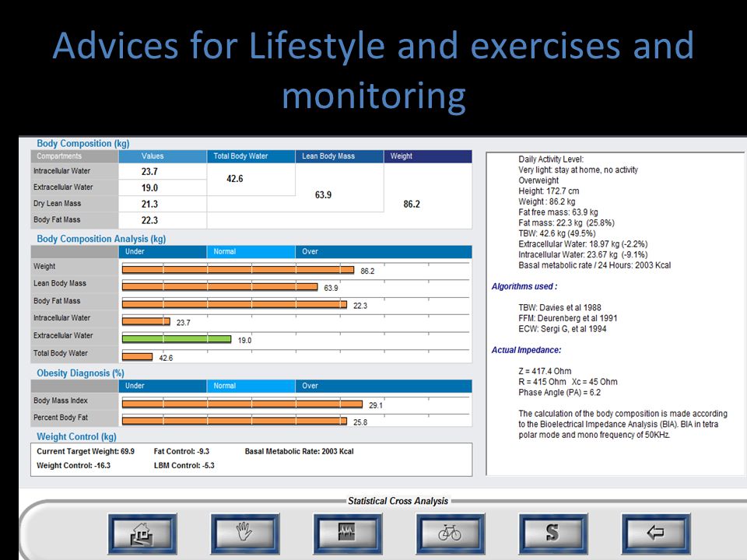
Task: Click the Extracellular Water value 19.0 cell
Action: click(163, 187)
